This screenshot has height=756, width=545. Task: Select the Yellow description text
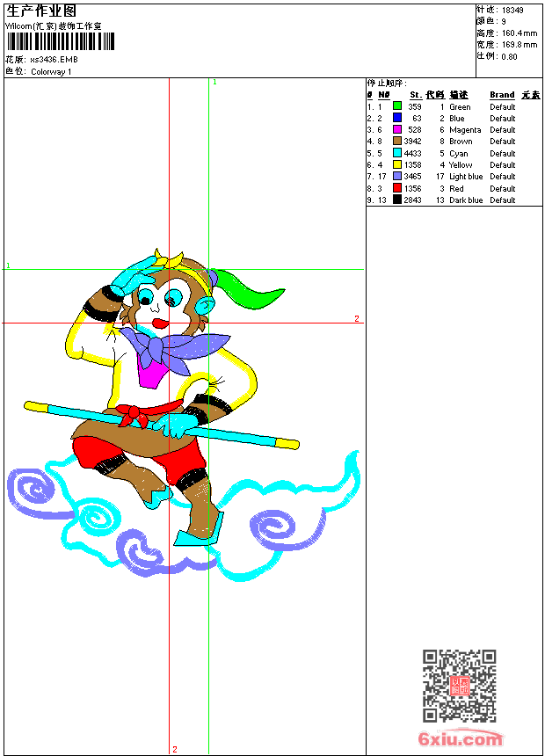[461, 165]
